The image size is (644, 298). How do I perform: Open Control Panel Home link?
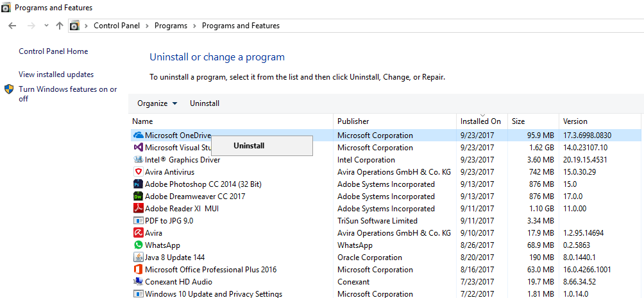pos(53,51)
